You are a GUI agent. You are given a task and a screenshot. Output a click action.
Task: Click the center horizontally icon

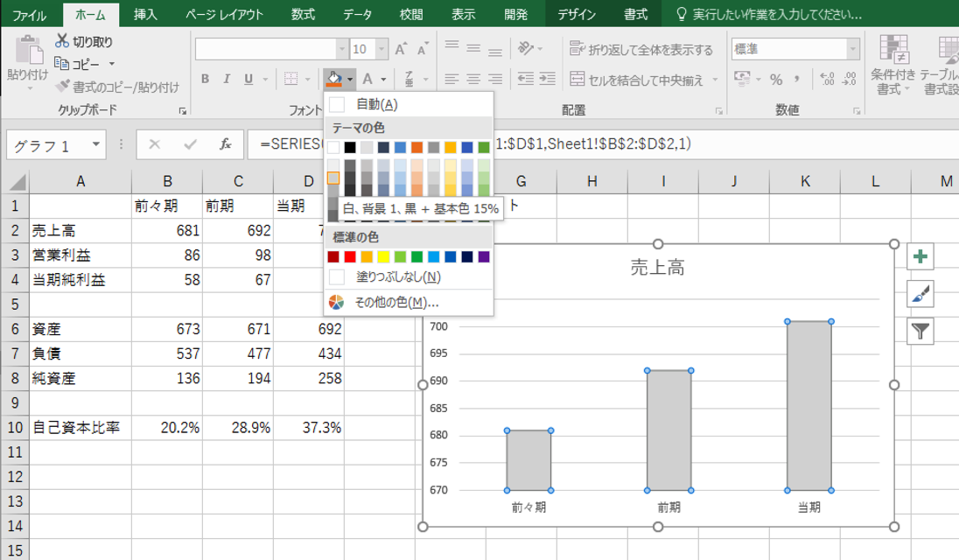473,79
